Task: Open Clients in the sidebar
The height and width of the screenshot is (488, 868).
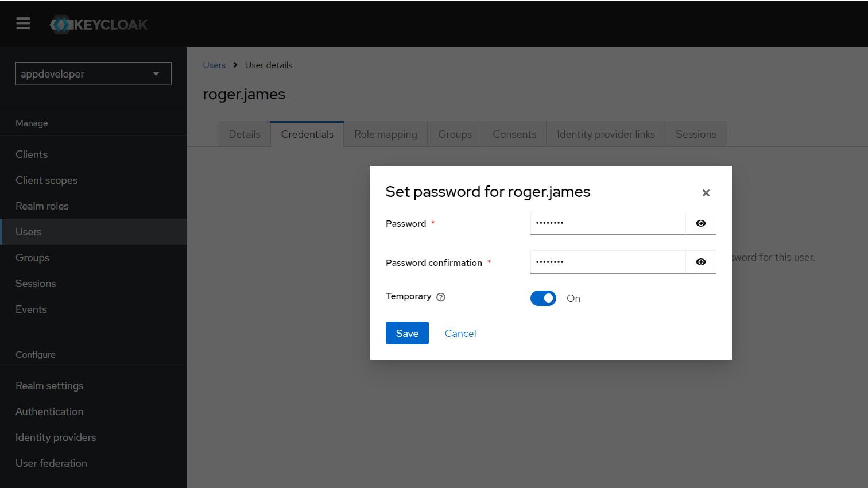Action: [x=94, y=154]
